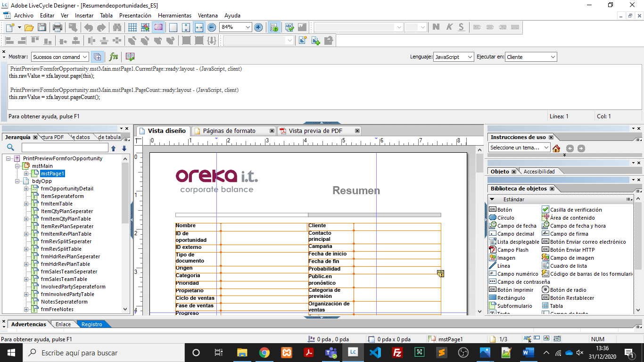
Task: Toggle the show grid toolbar button
Action: pyautogui.click(x=132, y=27)
